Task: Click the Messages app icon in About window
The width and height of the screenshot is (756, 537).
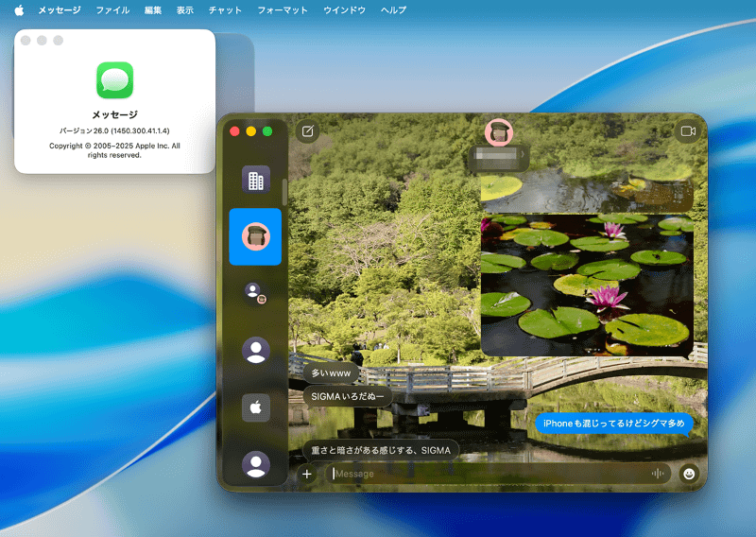Action: tap(114, 80)
